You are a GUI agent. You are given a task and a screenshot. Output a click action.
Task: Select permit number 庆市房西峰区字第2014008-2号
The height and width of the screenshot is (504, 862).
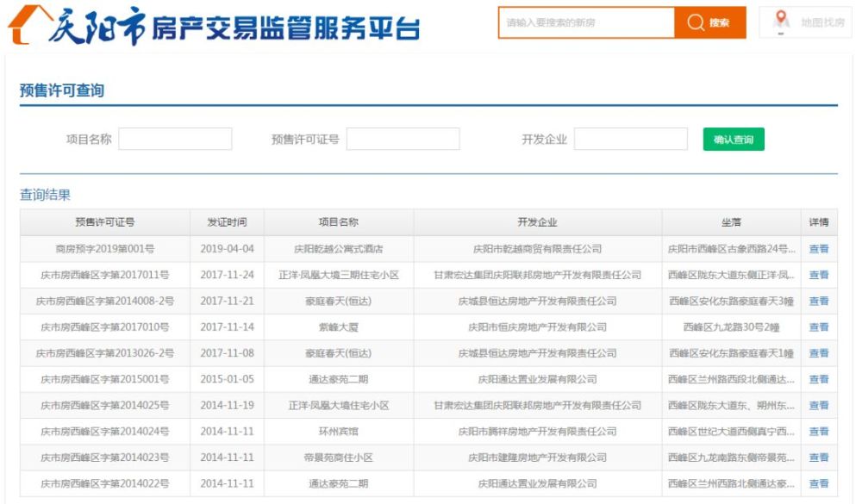click(105, 302)
